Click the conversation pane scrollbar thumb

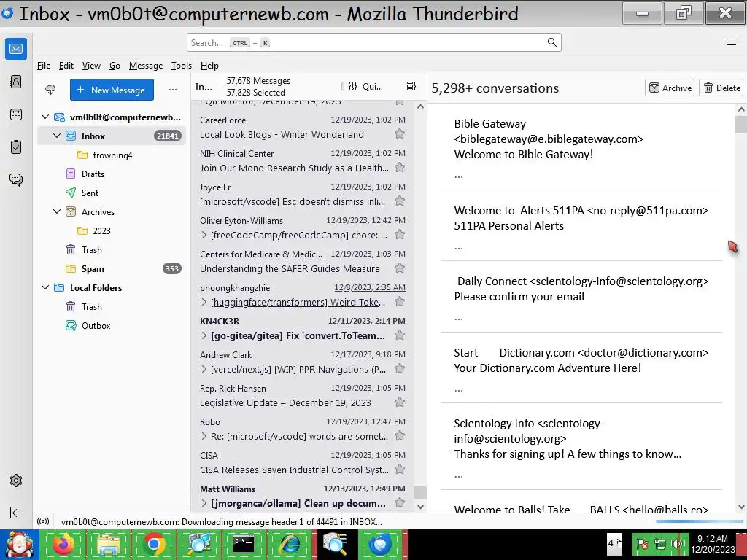741,124
